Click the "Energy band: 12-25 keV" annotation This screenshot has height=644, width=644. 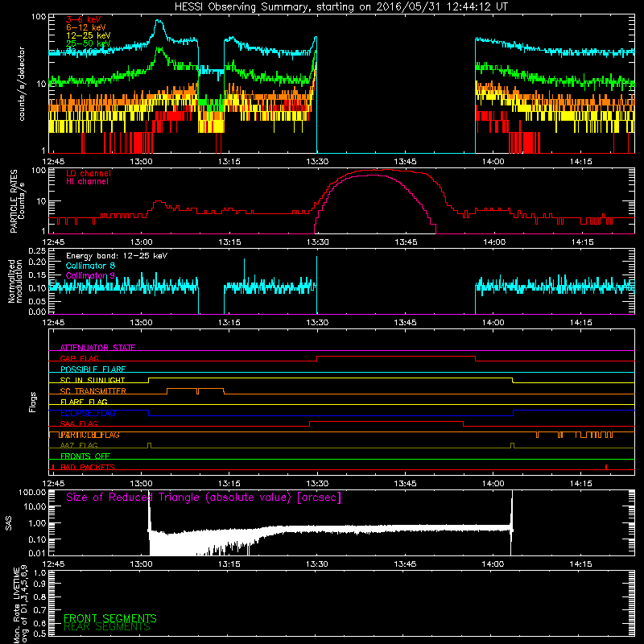[117, 256]
